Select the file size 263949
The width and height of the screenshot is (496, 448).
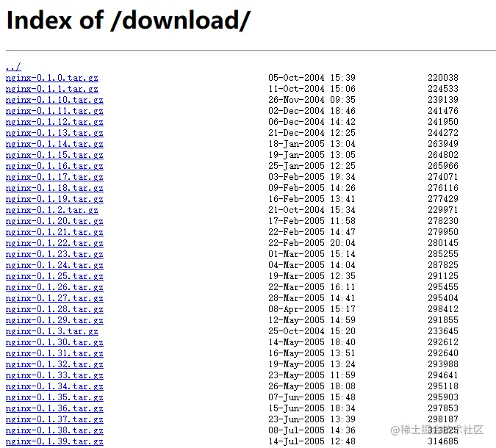pos(443,144)
